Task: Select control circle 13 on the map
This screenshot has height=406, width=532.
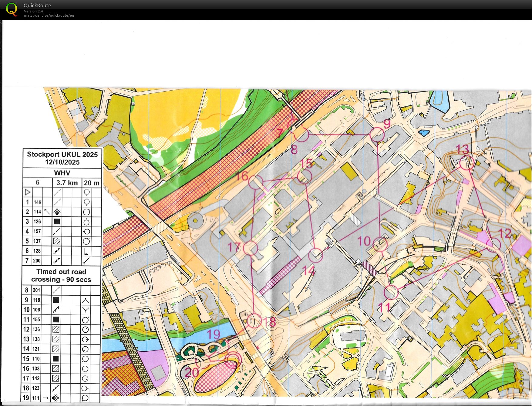Action: pos(466,163)
